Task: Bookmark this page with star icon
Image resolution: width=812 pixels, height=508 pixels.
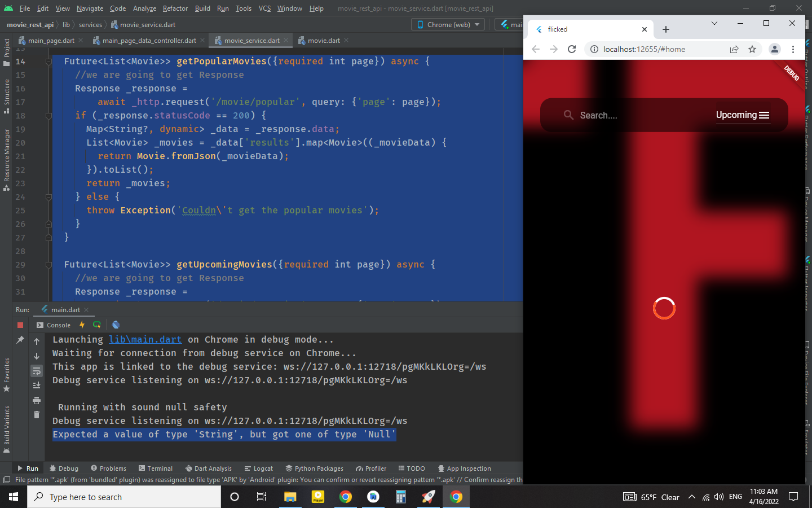Action: pos(752,49)
